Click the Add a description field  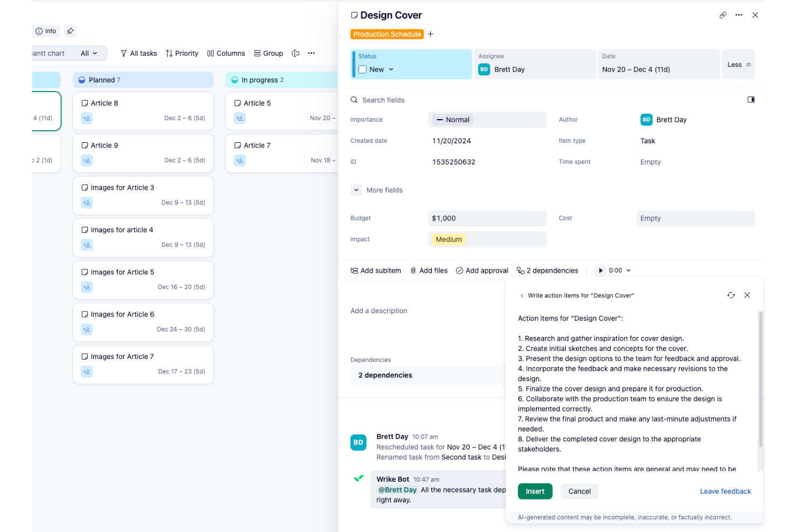pyautogui.click(x=379, y=310)
